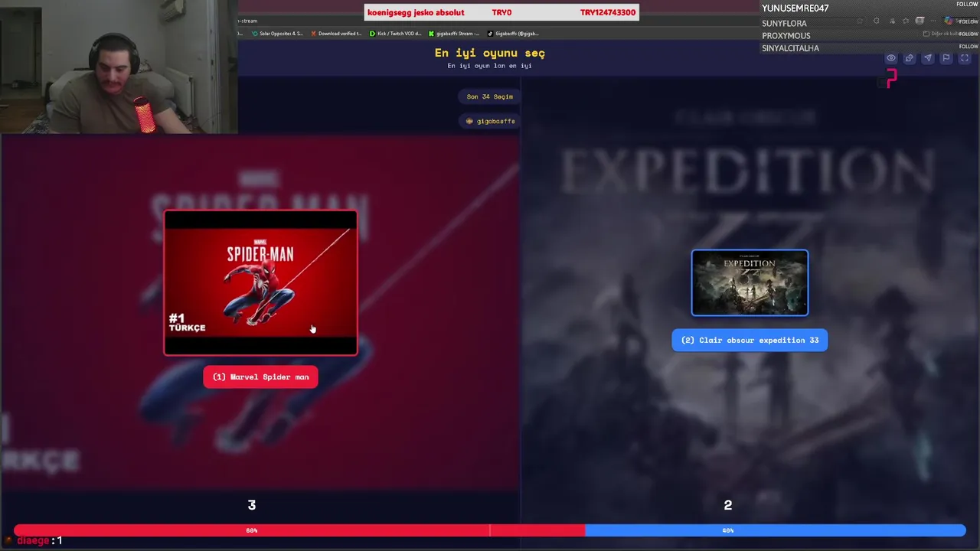Click the 'En iyi oyunu seç' heading

coord(490,53)
